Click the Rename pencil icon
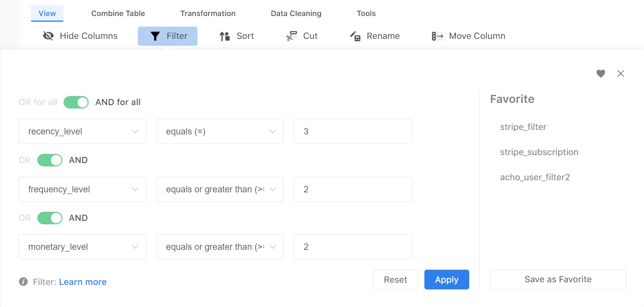Viewport: 644px width, 307px height. click(x=355, y=36)
